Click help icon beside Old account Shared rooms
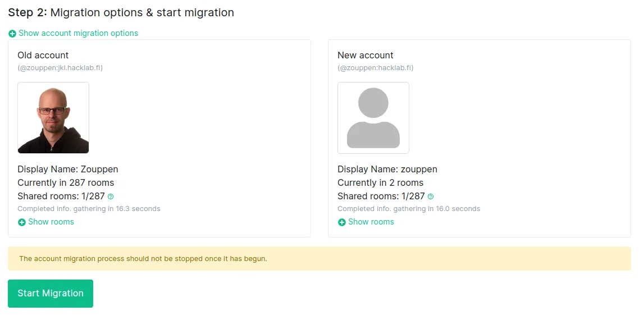The image size is (644, 320). tap(111, 196)
